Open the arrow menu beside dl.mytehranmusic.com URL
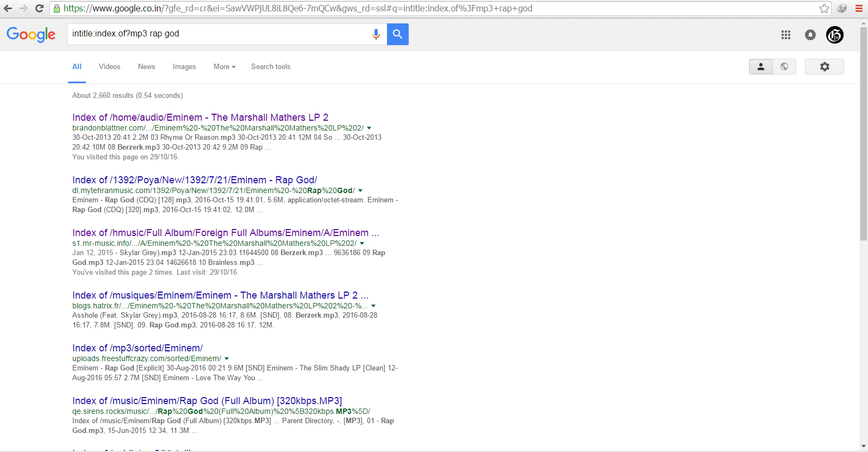 (360, 191)
